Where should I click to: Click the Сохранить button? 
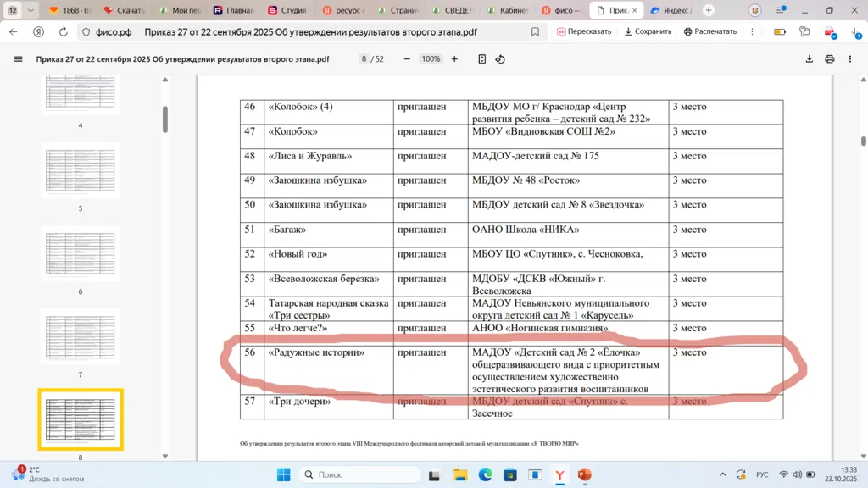[x=648, y=31]
